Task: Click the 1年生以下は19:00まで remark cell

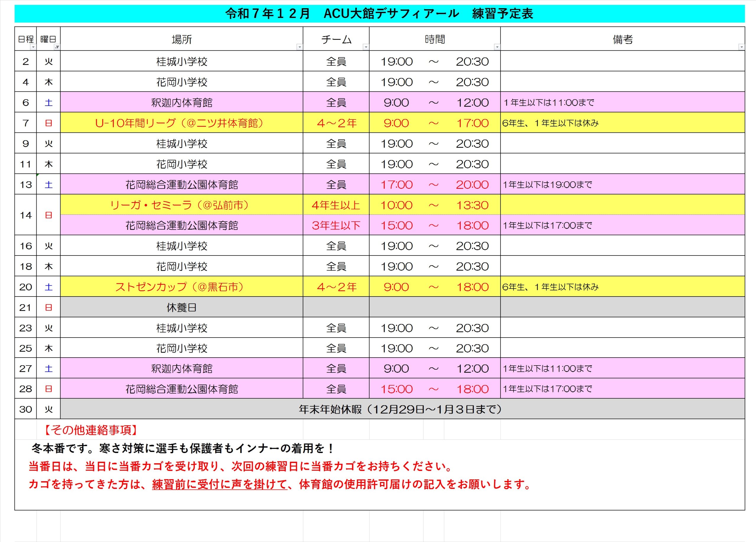Action: (x=547, y=185)
